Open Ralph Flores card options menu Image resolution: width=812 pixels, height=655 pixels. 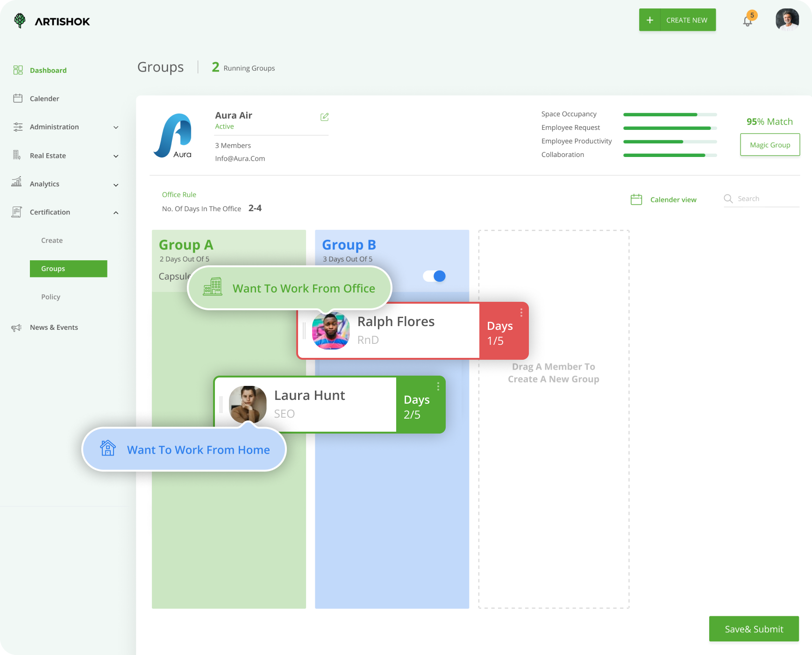point(521,313)
